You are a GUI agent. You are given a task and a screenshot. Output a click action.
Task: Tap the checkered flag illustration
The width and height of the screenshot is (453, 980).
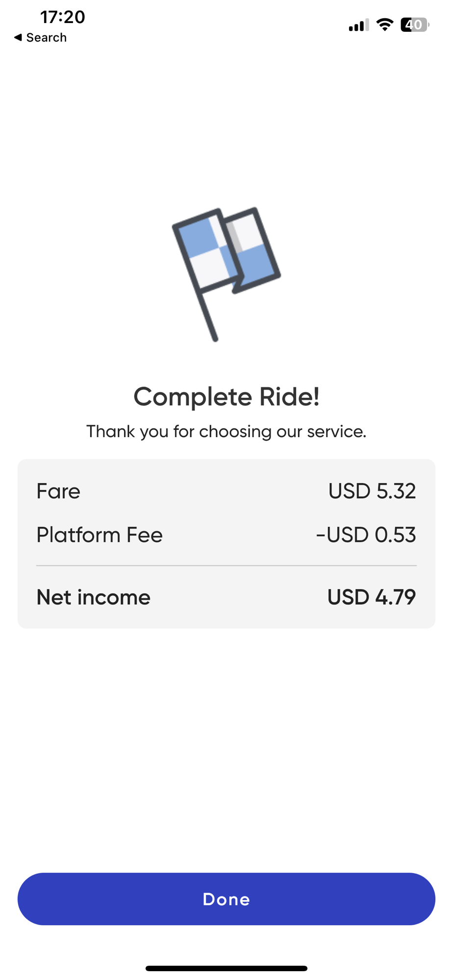pos(226,272)
